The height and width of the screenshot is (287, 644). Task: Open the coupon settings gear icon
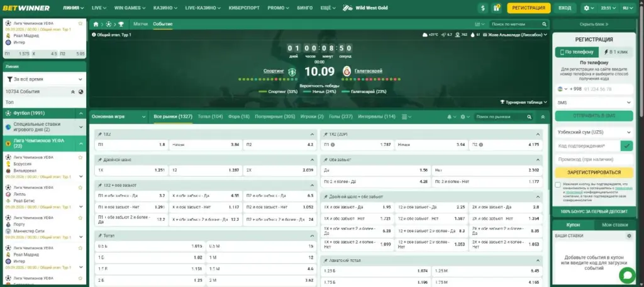point(629,236)
